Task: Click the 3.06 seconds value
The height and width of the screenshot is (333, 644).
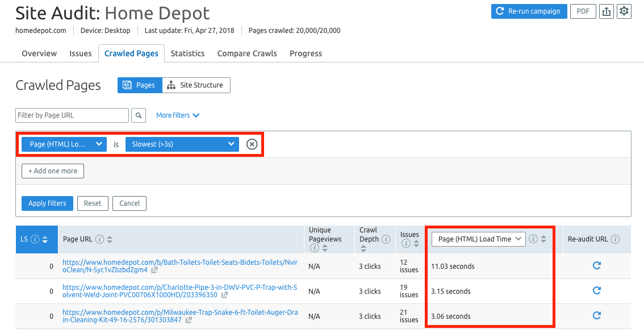Action: (450, 317)
